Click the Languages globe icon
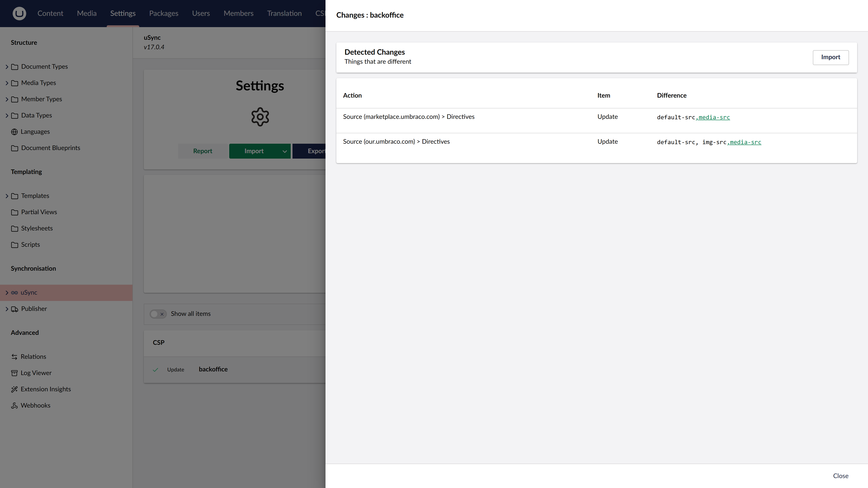Viewport: 868px width, 488px height. [x=14, y=132]
